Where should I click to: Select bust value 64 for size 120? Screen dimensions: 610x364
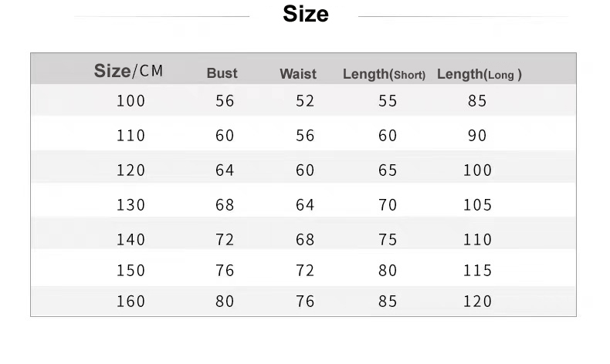[x=225, y=170]
